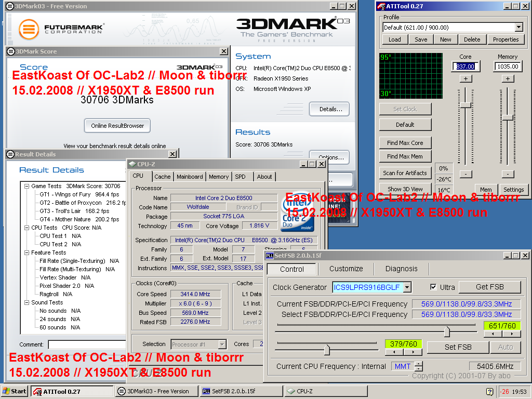Click left arrow under 651/760 value
Image resolution: width=532 pixels, height=399 pixels.
click(493, 334)
